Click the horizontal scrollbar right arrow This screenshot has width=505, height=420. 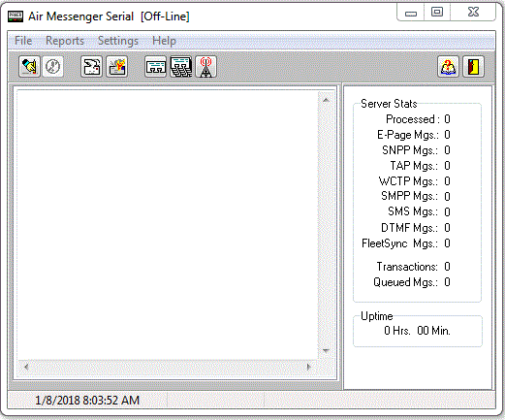click(308, 367)
